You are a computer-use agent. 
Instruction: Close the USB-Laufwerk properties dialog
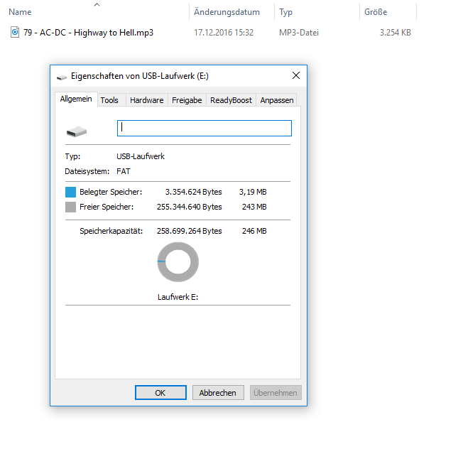(295, 76)
